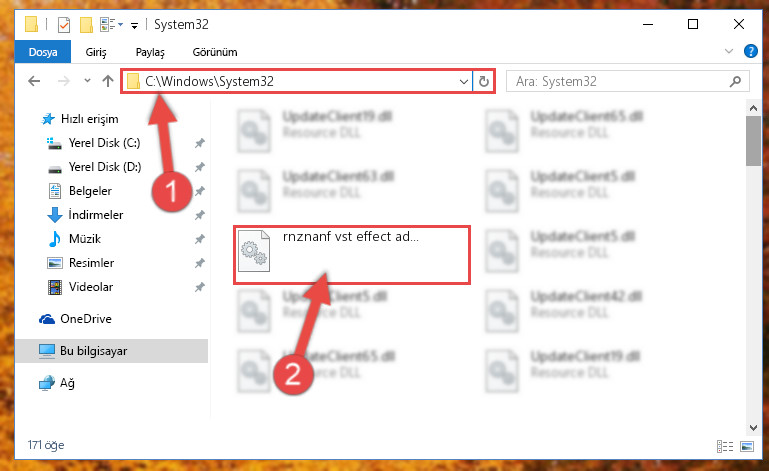Open the Görünüm ribbon tab
Image resolution: width=769 pixels, height=471 pixels.
coord(215,52)
